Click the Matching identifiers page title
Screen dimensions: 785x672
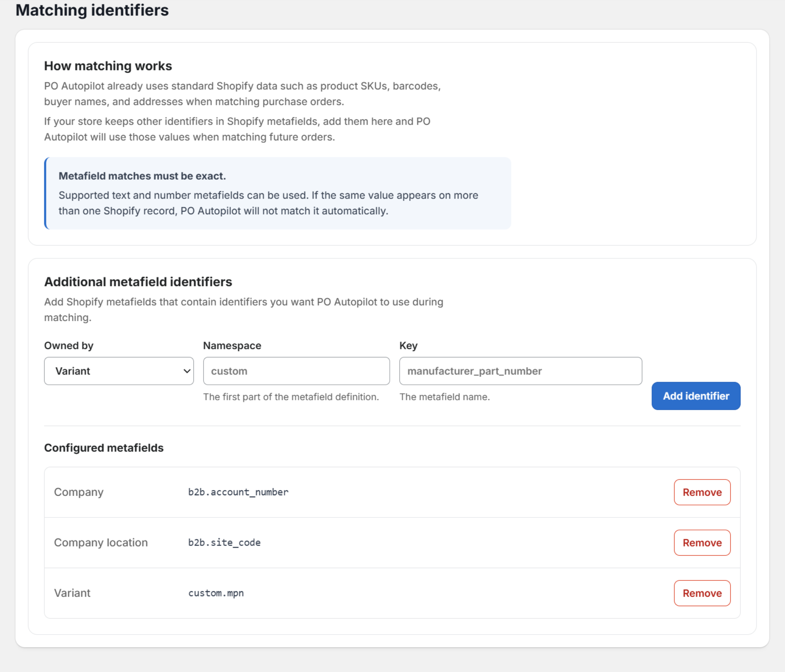tap(92, 10)
